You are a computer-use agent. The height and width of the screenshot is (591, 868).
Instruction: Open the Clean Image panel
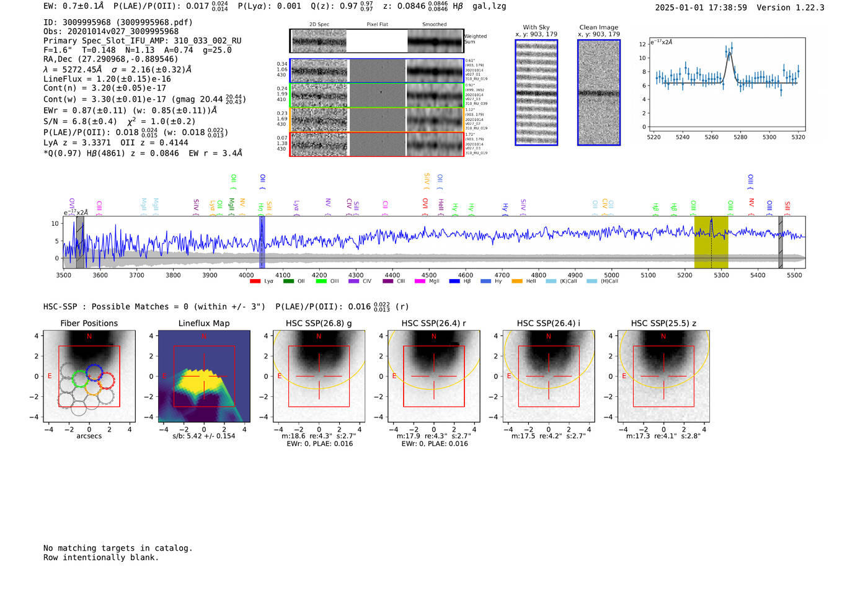pyautogui.click(x=599, y=92)
